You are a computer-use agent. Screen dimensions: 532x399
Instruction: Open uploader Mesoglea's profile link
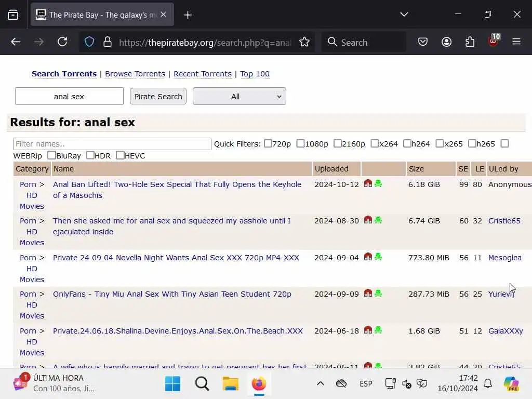505,258
